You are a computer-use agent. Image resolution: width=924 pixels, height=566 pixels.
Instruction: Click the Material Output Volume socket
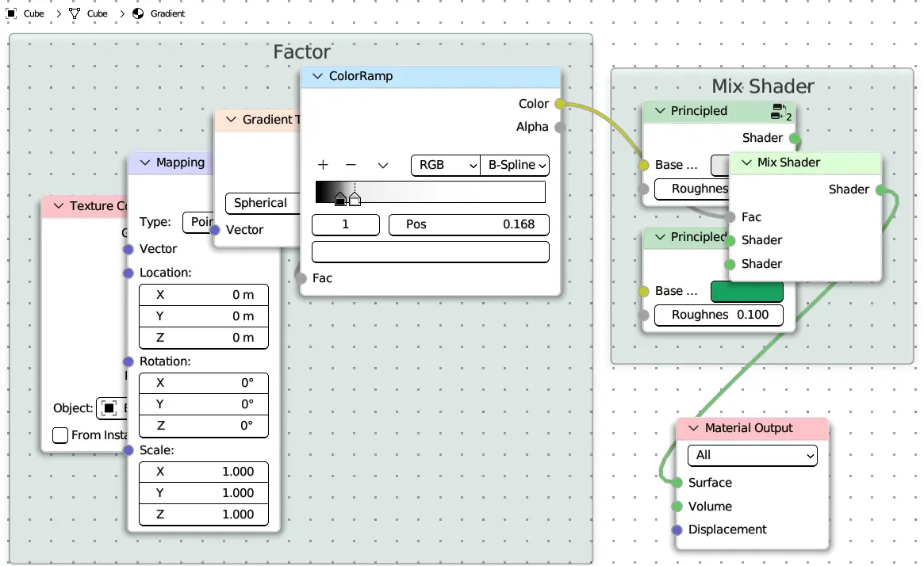point(677,506)
